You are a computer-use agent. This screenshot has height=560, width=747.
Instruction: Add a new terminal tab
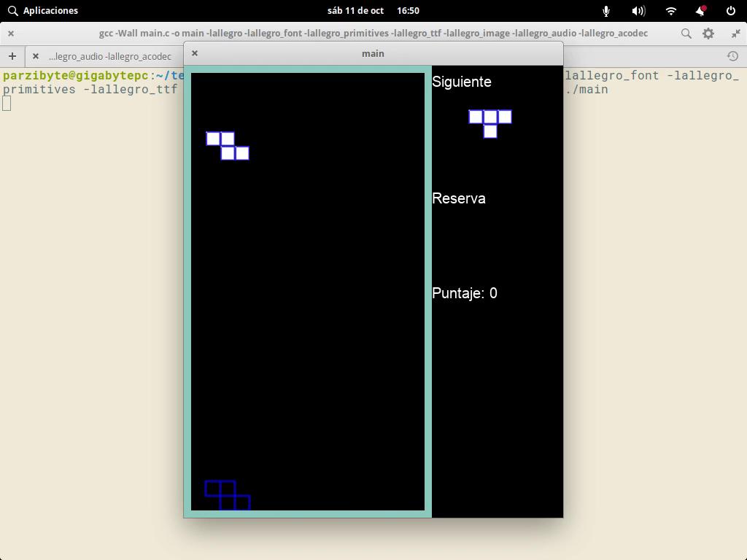[x=12, y=56]
